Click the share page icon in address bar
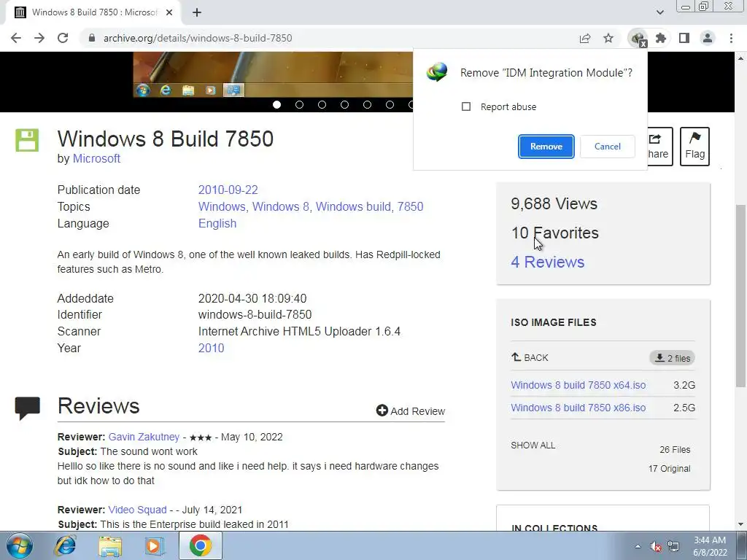 [x=585, y=38]
